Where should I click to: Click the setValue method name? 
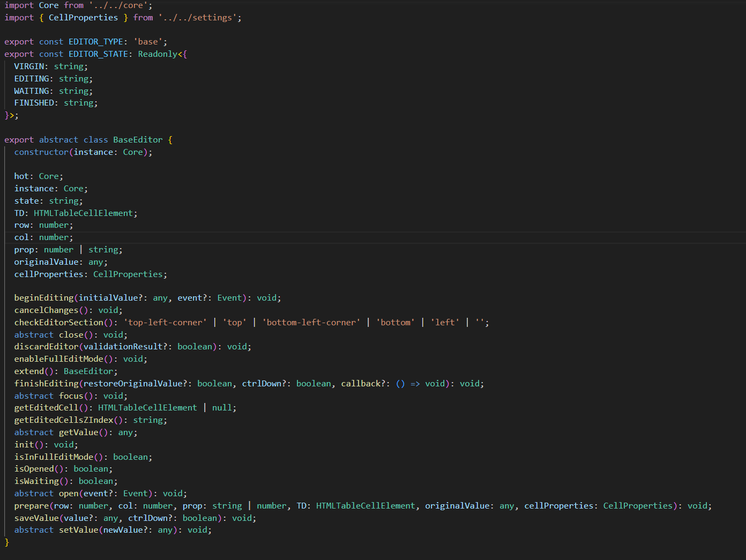[79, 530]
